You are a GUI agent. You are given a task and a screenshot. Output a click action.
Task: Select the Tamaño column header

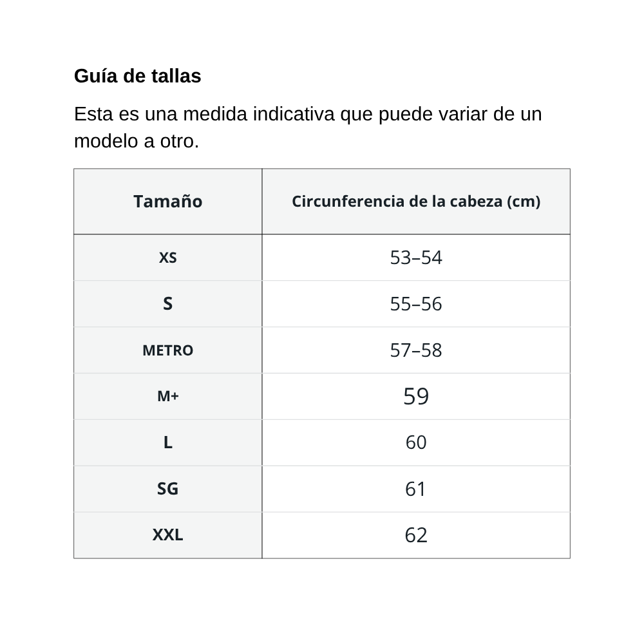(168, 201)
